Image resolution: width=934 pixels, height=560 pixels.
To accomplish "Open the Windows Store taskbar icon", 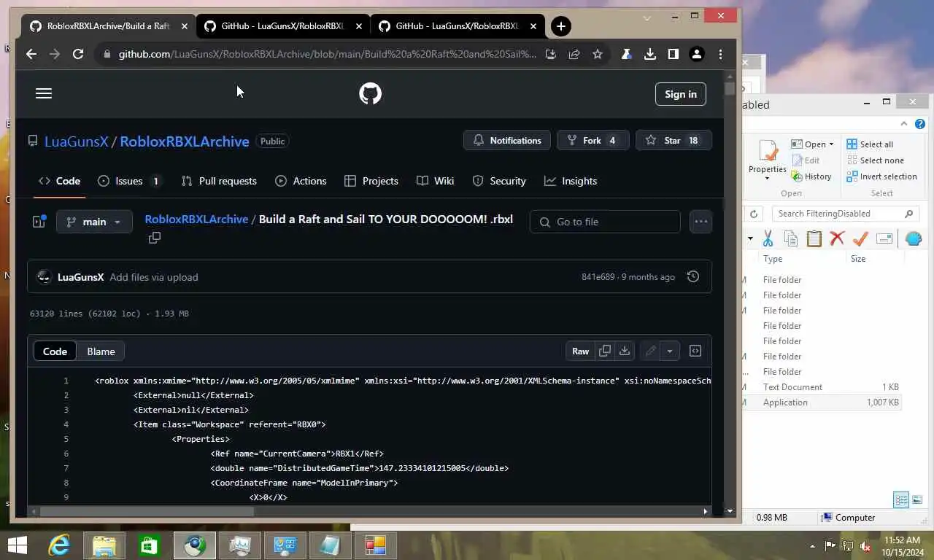I will tap(149, 545).
